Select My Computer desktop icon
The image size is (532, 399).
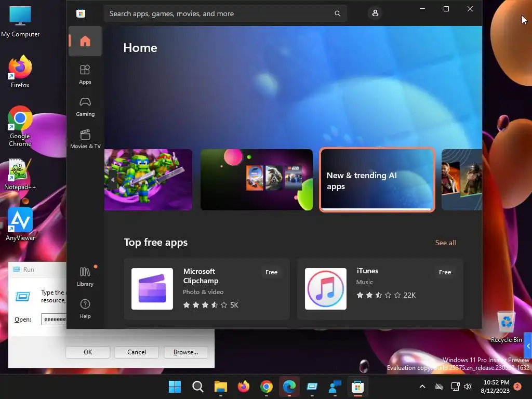[x=20, y=21]
